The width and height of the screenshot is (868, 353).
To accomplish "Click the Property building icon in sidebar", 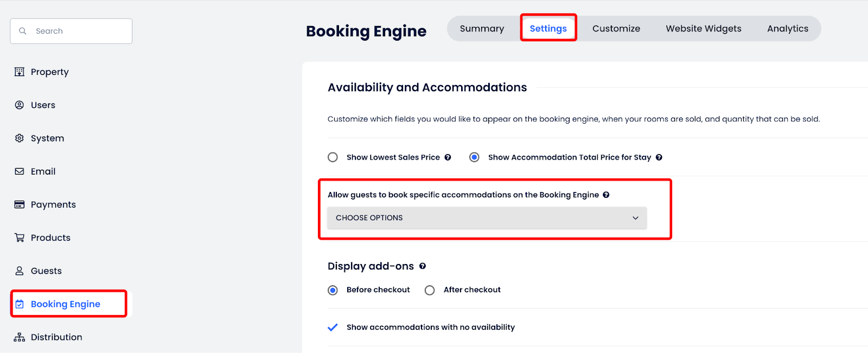I will coord(20,72).
